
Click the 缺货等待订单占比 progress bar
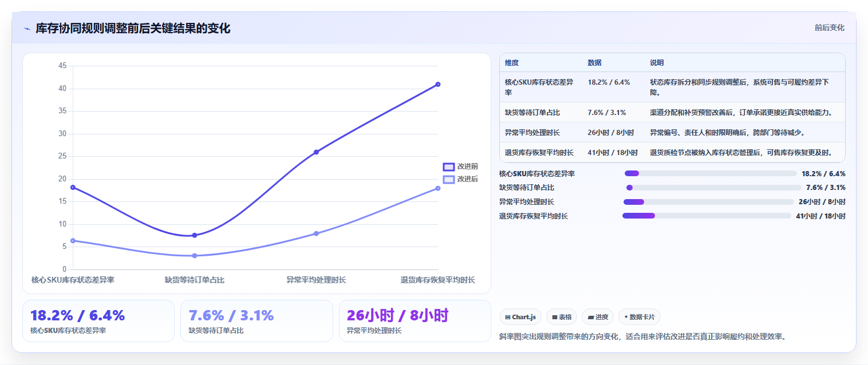tap(714, 188)
